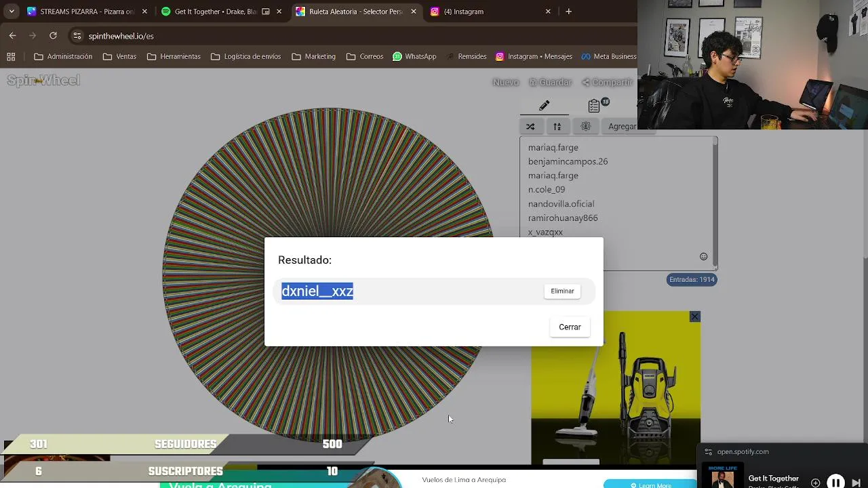
Task: Click the site information icon in address bar
Action: 77,36
